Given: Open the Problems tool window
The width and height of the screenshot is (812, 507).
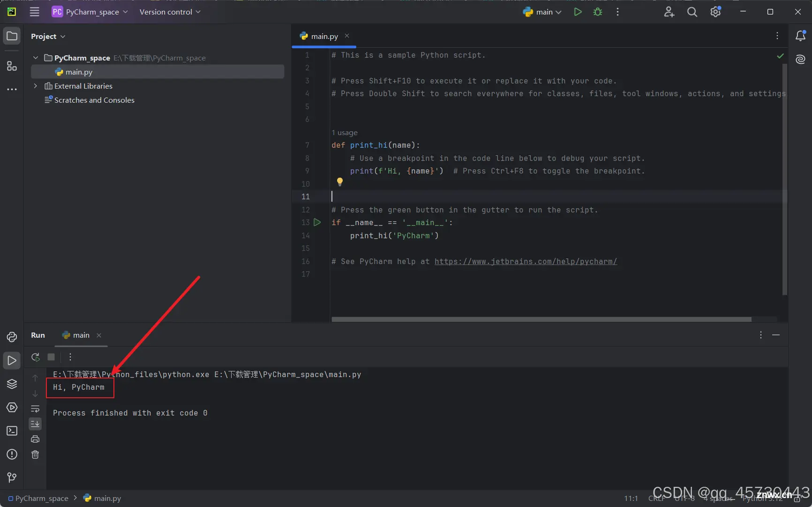Looking at the screenshot, I should (12, 454).
